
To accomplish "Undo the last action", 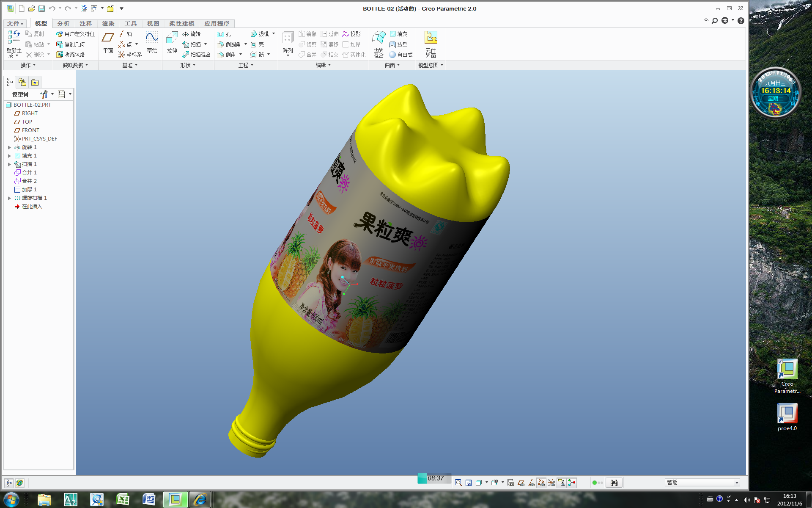I will tap(52, 8).
